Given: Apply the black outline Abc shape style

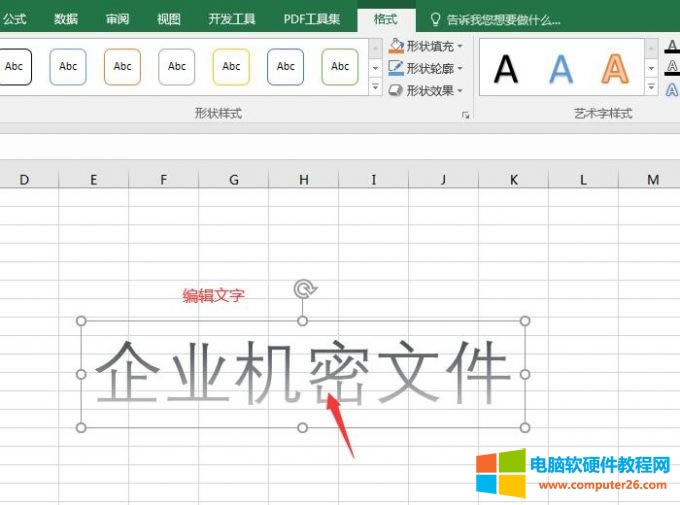Looking at the screenshot, I should tap(14, 66).
